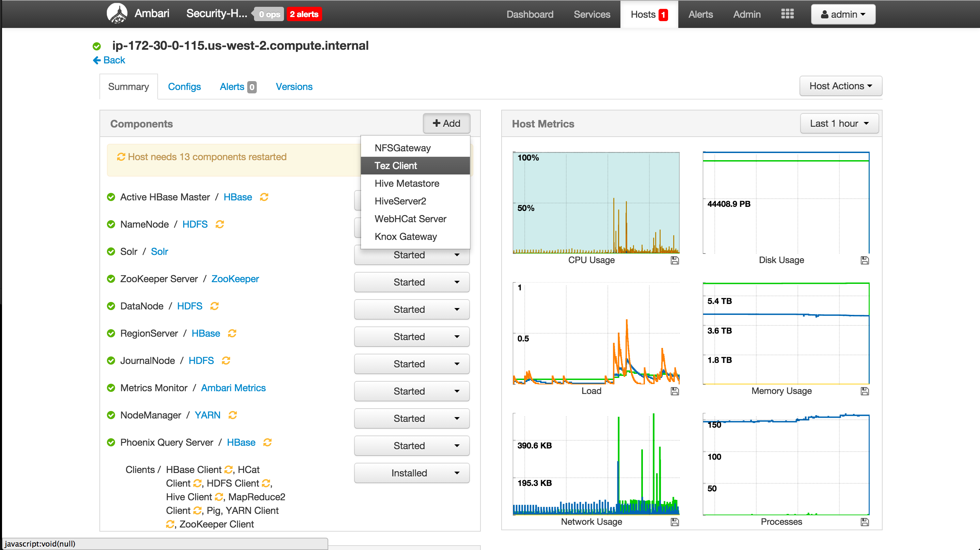Open the grid views icon in the navbar
The height and width of the screenshot is (550, 980).
pyautogui.click(x=787, y=14)
